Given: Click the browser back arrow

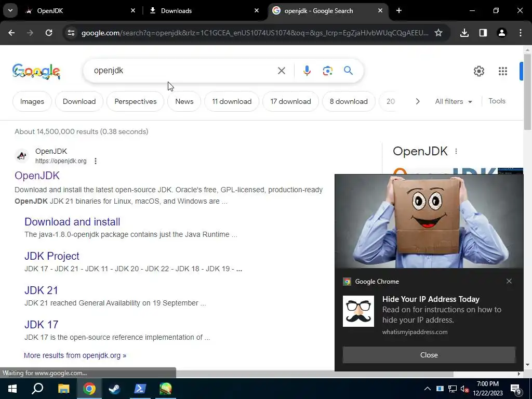Looking at the screenshot, I should tap(11, 33).
